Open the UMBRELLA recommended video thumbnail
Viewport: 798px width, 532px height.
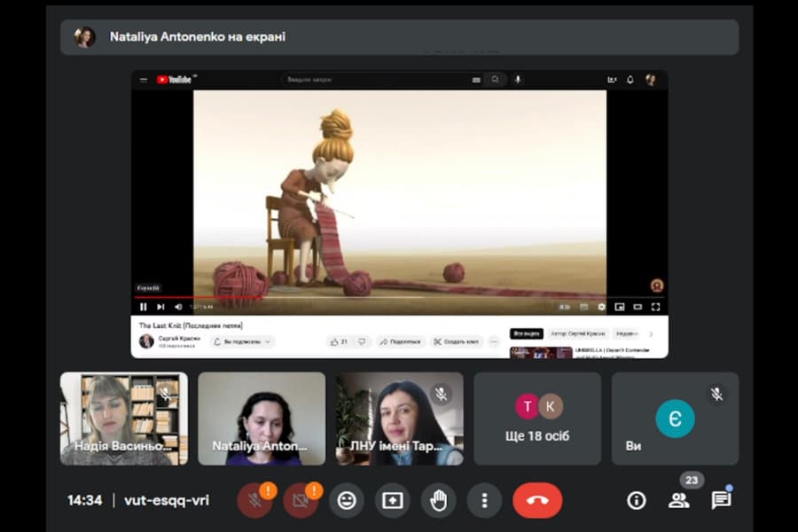click(x=541, y=352)
